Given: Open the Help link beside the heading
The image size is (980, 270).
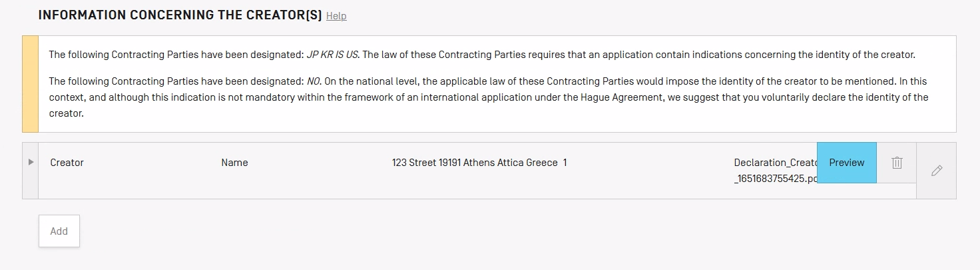Looking at the screenshot, I should pos(336,16).
